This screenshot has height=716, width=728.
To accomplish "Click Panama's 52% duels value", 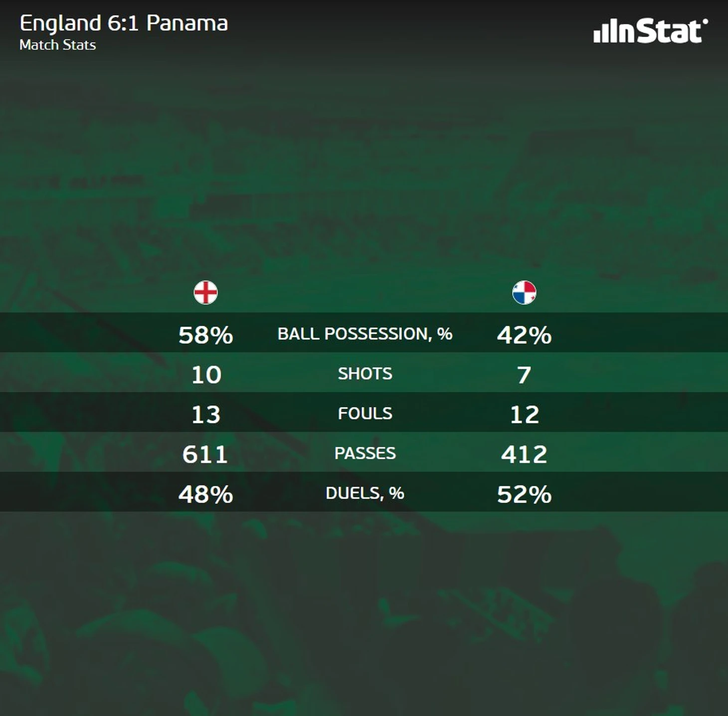I will [524, 494].
